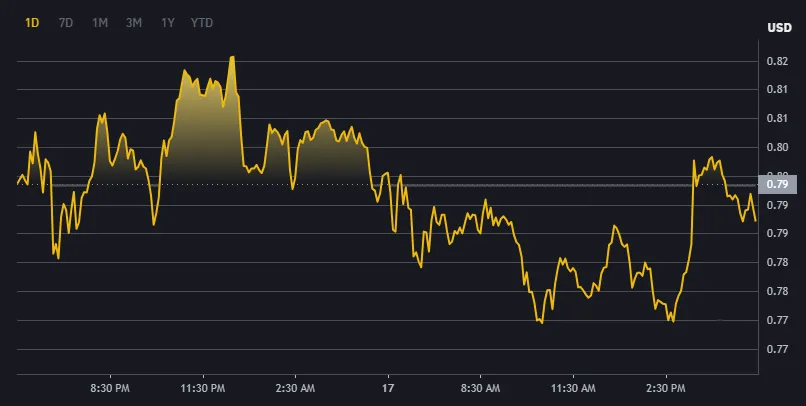Open the 1Y chart view
Screen dimensions: 806x406
tap(168, 23)
